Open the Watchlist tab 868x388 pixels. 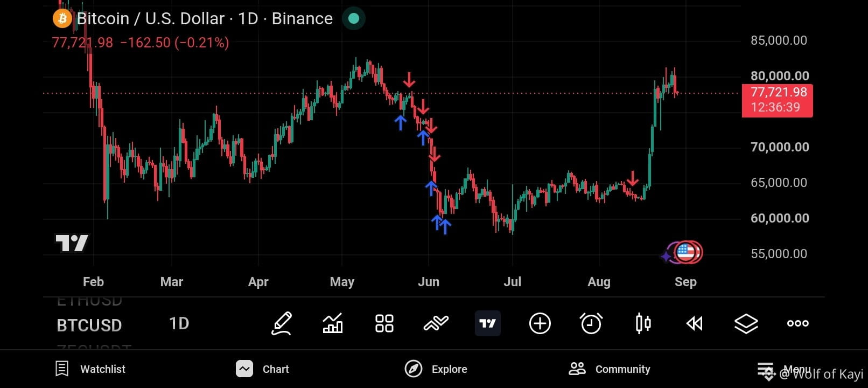90,369
